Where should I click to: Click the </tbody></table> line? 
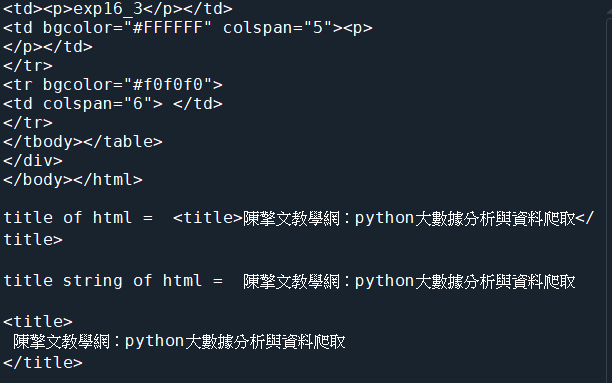tap(83, 142)
